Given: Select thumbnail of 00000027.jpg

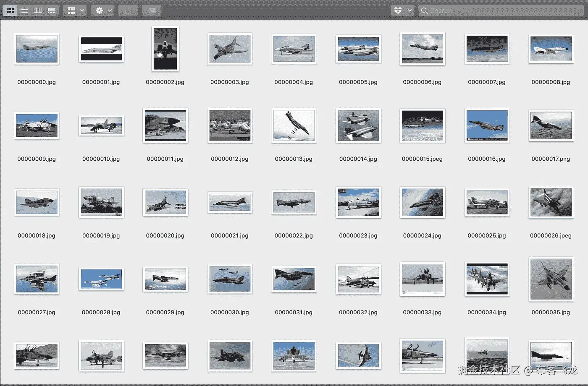Looking at the screenshot, I should click(37, 279).
